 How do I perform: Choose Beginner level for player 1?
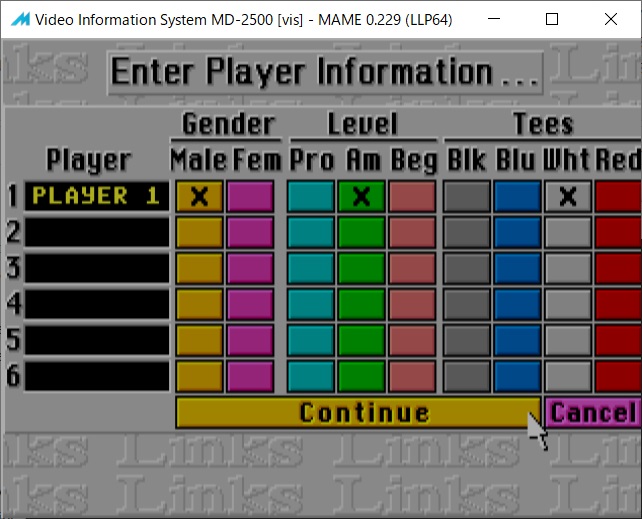pyautogui.click(x=412, y=197)
